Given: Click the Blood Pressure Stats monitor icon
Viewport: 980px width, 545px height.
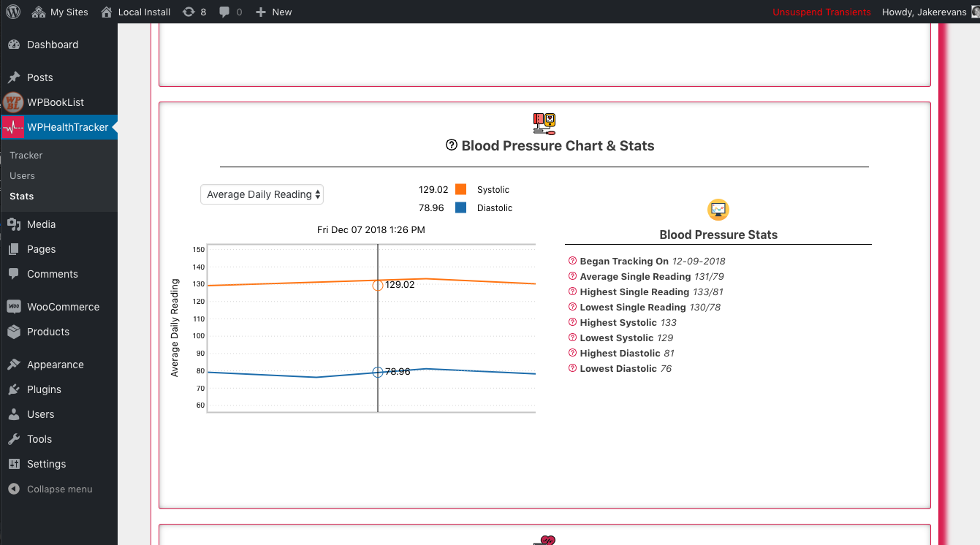Looking at the screenshot, I should pyautogui.click(x=718, y=210).
